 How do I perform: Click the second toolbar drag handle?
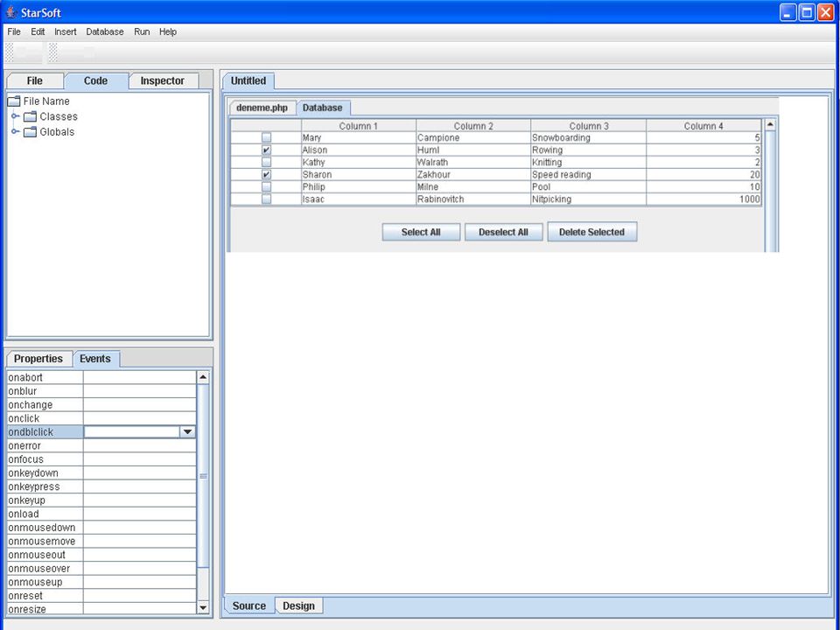coord(53,52)
